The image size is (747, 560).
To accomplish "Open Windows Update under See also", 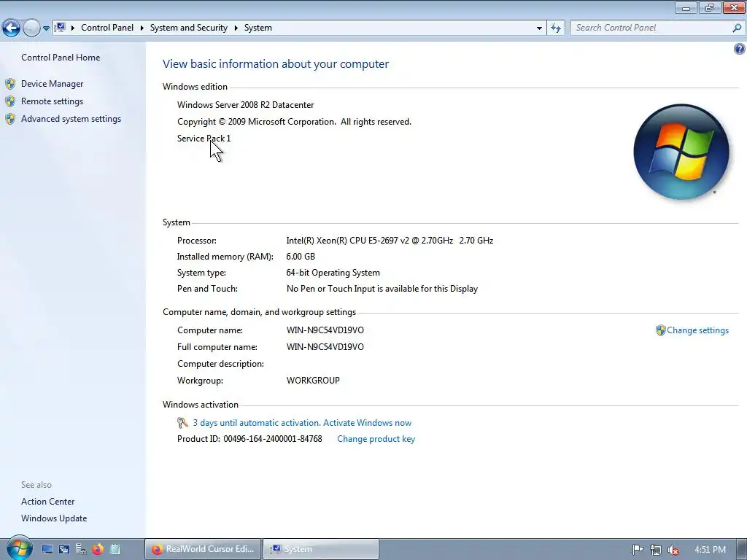I will pos(54,518).
